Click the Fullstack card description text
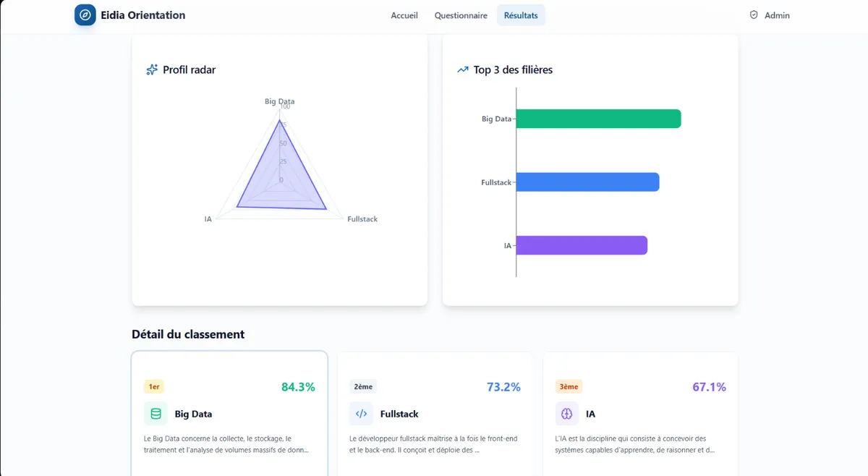868x476 pixels. coord(433,444)
